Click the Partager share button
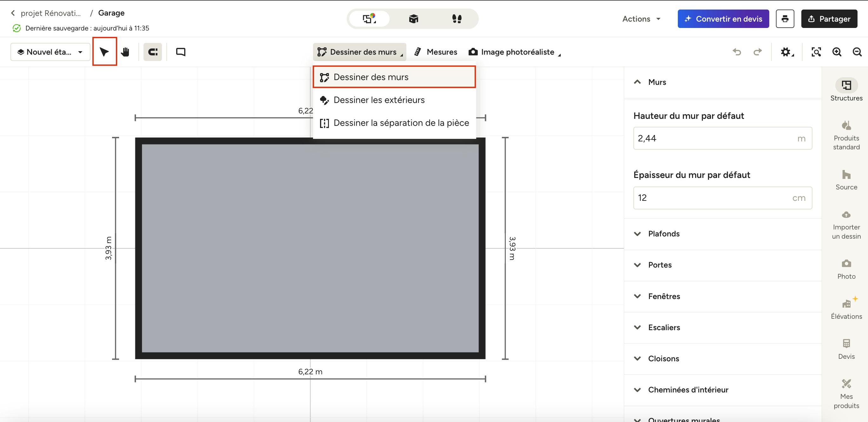The height and width of the screenshot is (422, 868). [829, 18]
